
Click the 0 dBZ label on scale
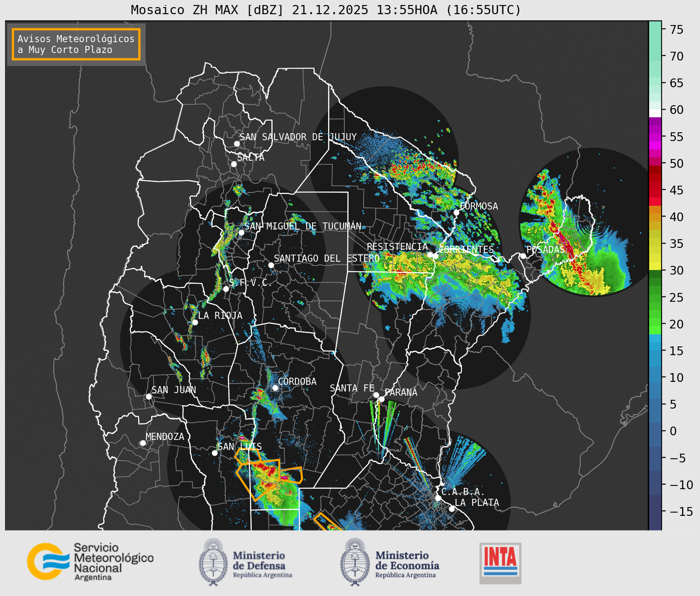[673, 431]
